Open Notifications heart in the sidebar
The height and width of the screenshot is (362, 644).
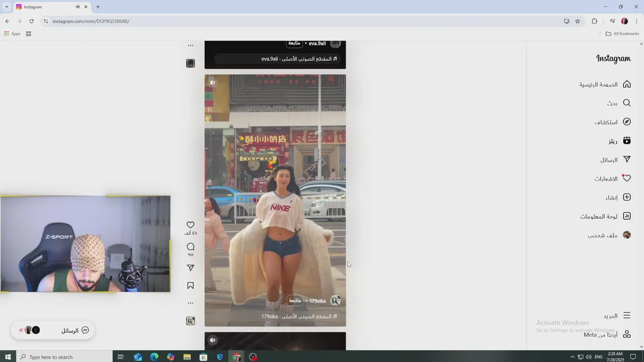626,178
